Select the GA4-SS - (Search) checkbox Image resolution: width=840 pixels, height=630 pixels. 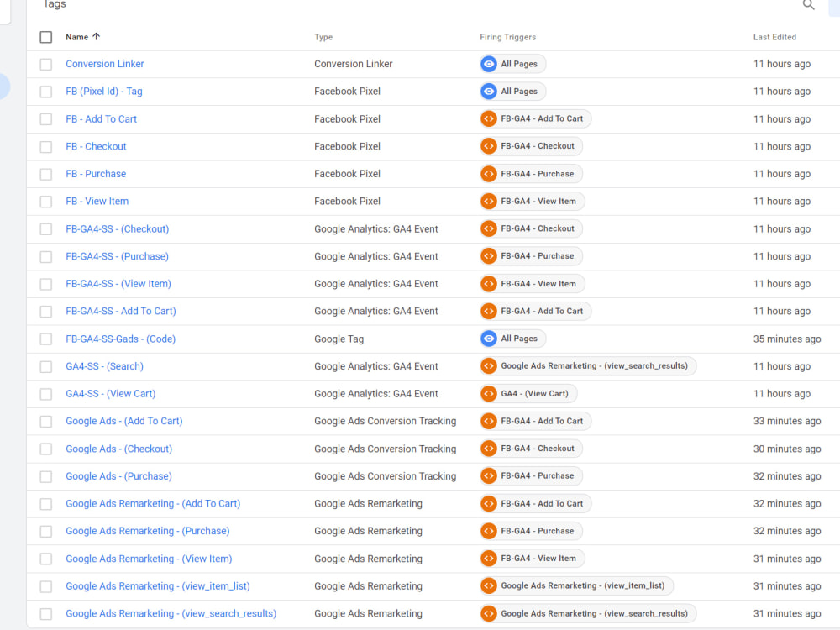pyautogui.click(x=46, y=366)
